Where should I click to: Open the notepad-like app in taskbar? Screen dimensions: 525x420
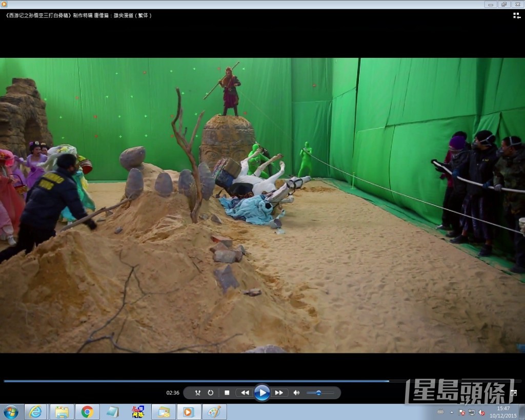[112, 412]
